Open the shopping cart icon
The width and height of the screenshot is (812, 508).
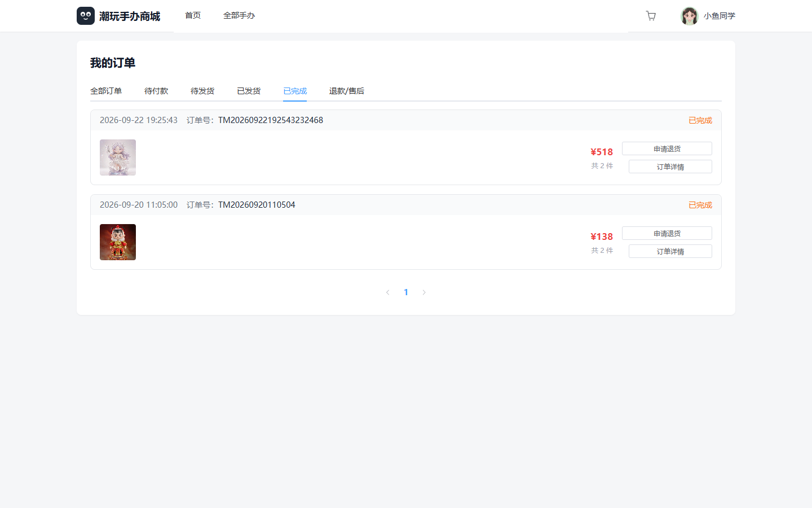pyautogui.click(x=651, y=16)
